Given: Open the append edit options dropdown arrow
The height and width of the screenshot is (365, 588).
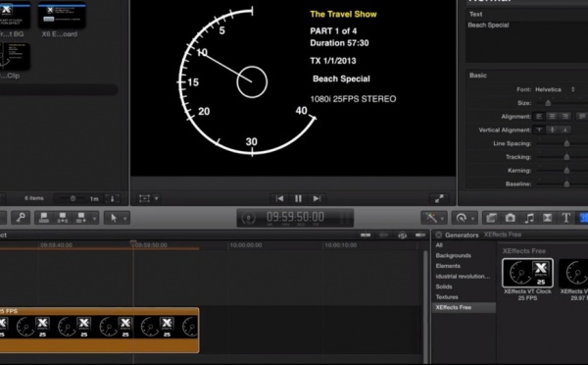Looking at the screenshot, I should click(x=94, y=218).
